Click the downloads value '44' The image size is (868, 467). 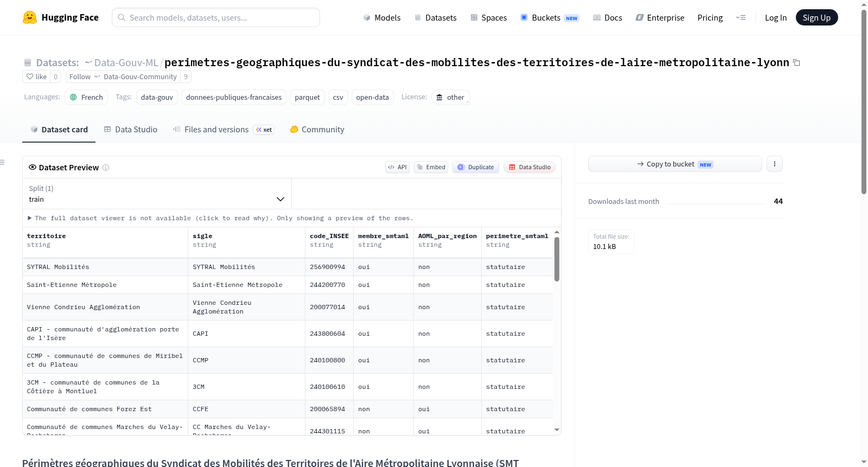point(778,201)
